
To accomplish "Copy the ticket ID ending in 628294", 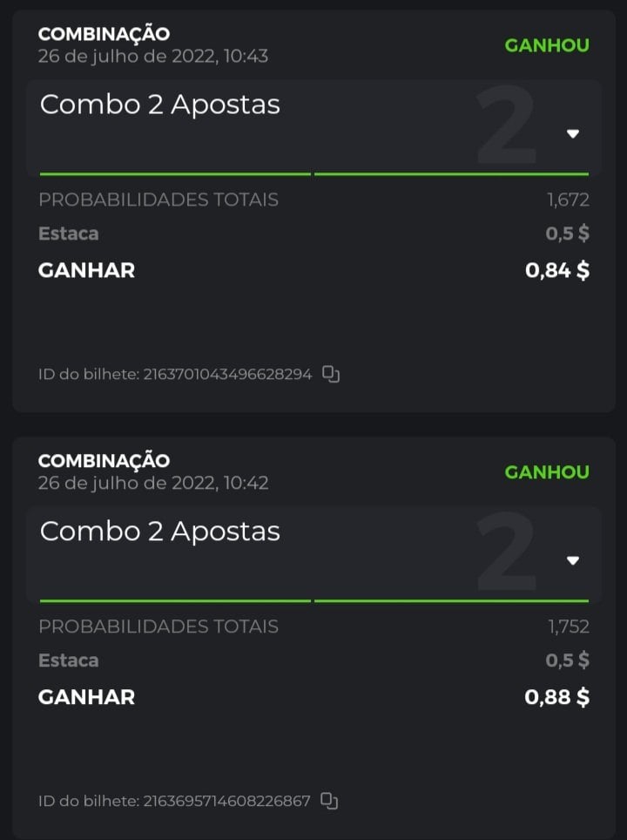I will [x=331, y=375].
